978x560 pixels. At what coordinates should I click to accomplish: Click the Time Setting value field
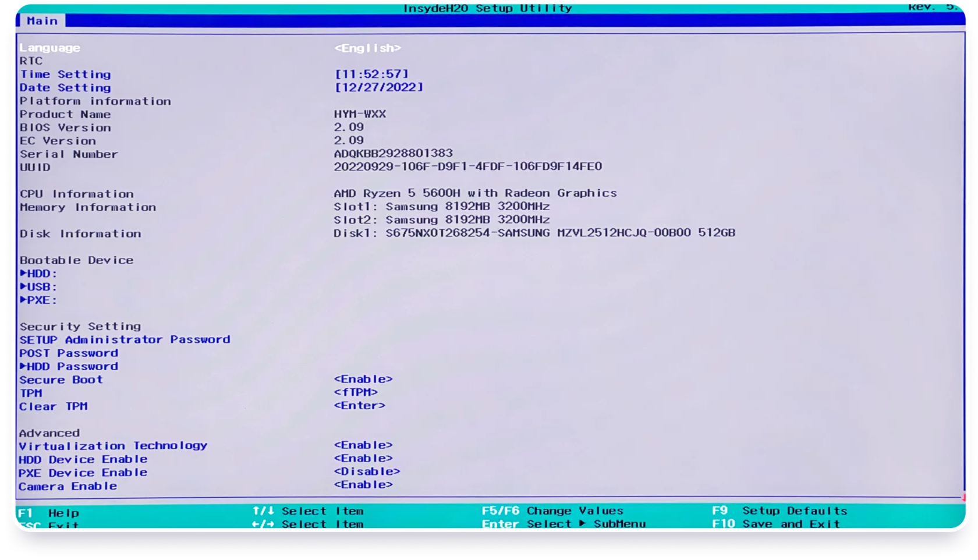pos(371,74)
